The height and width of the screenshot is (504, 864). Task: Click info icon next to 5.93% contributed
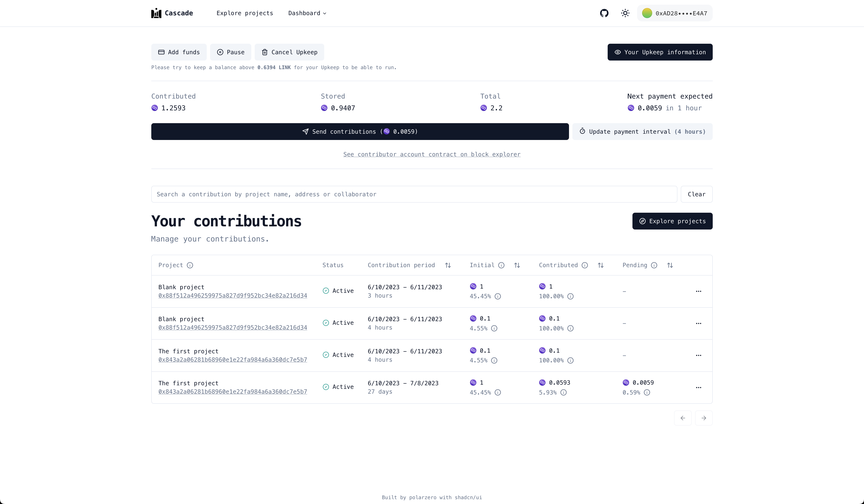(563, 393)
